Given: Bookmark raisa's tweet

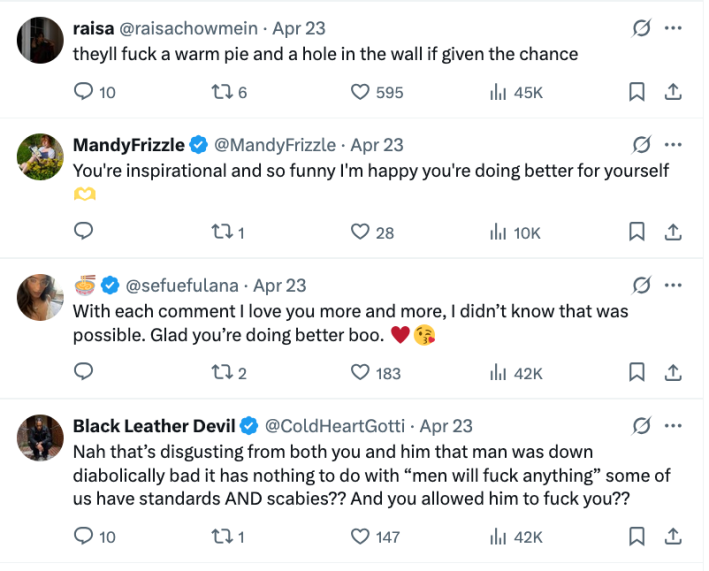Looking at the screenshot, I should (x=636, y=92).
